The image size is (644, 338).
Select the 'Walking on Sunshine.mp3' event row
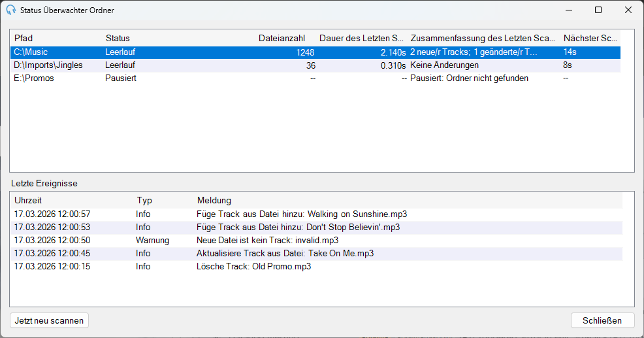click(316, 214)
